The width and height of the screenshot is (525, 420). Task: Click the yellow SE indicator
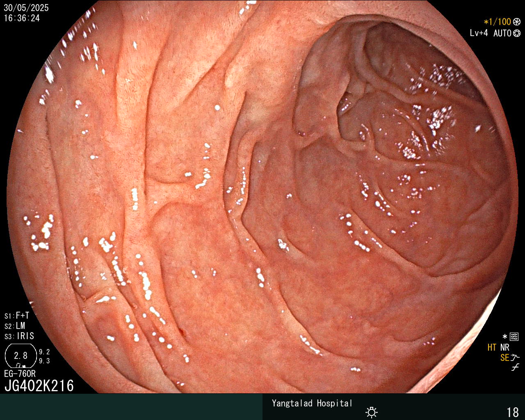(504, 358)
